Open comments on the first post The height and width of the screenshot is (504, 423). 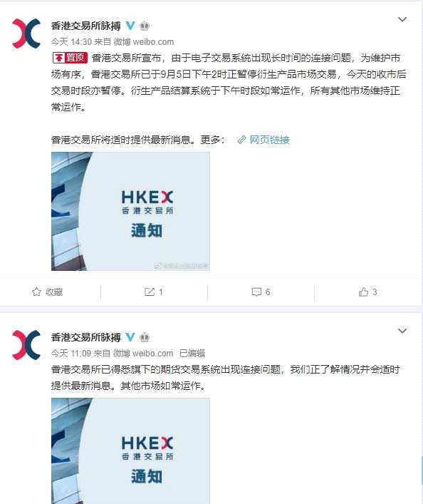coord(261,292)
